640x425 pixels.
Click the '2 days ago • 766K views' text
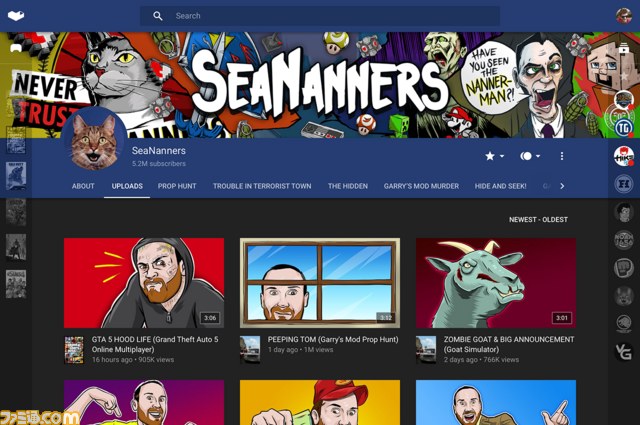481,360
